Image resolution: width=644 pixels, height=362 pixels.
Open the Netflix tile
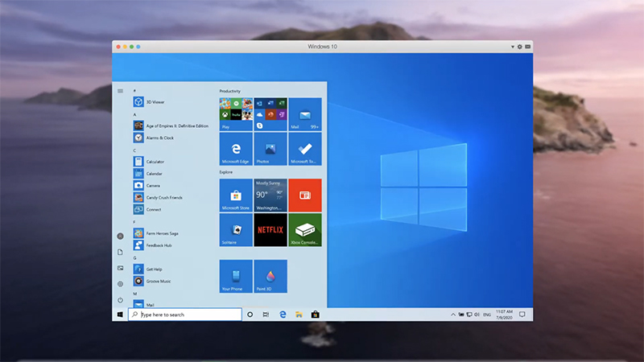[270, 230]
